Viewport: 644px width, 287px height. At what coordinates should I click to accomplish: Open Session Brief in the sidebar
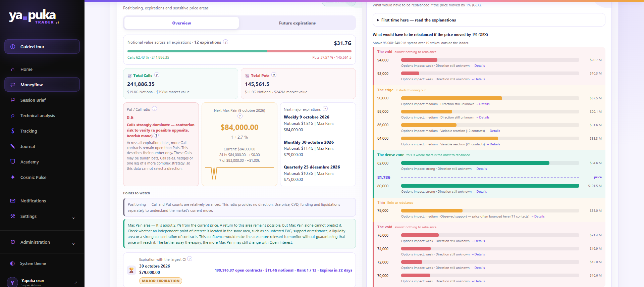coord(42,100)
